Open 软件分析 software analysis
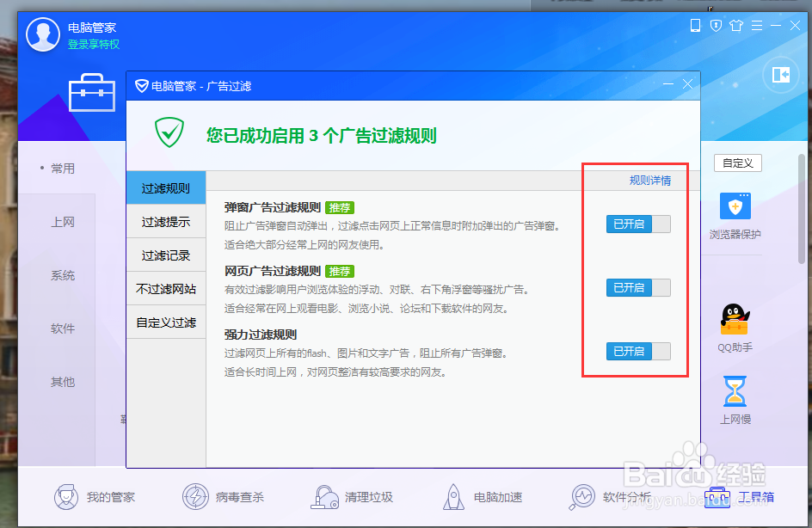This screenshot has width=812, height=528. pyautogui.click(x=615, y=497)
